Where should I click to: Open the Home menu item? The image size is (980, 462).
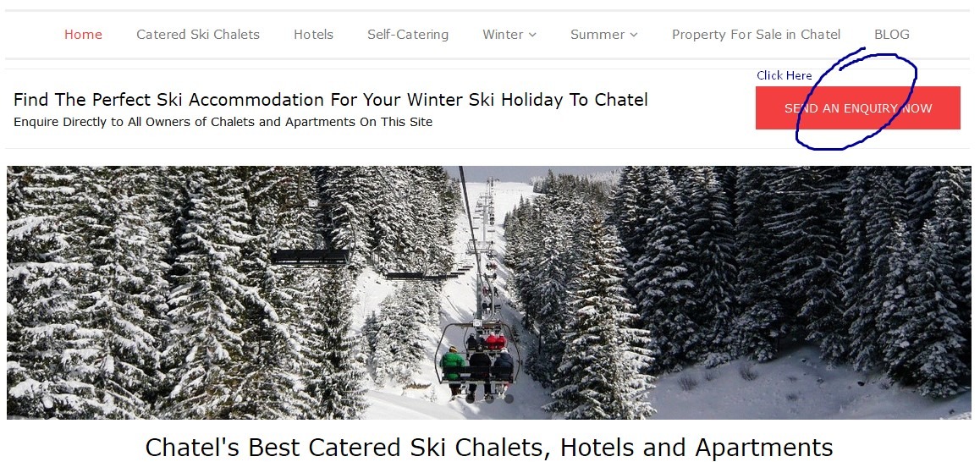(83, 35)
